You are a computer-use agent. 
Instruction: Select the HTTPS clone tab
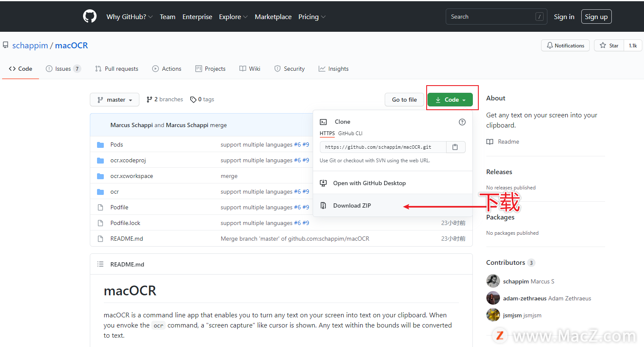(x=327, y=133)
